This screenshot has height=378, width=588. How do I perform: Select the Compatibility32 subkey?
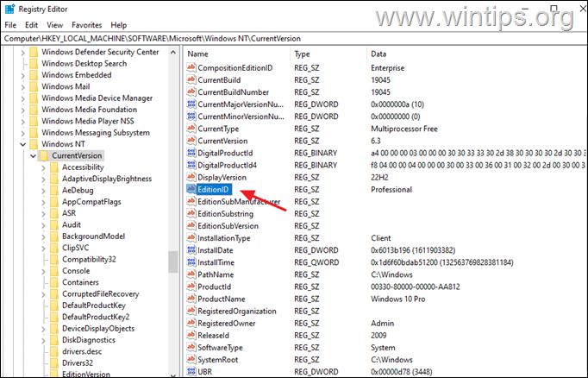[x=89, y=259]
